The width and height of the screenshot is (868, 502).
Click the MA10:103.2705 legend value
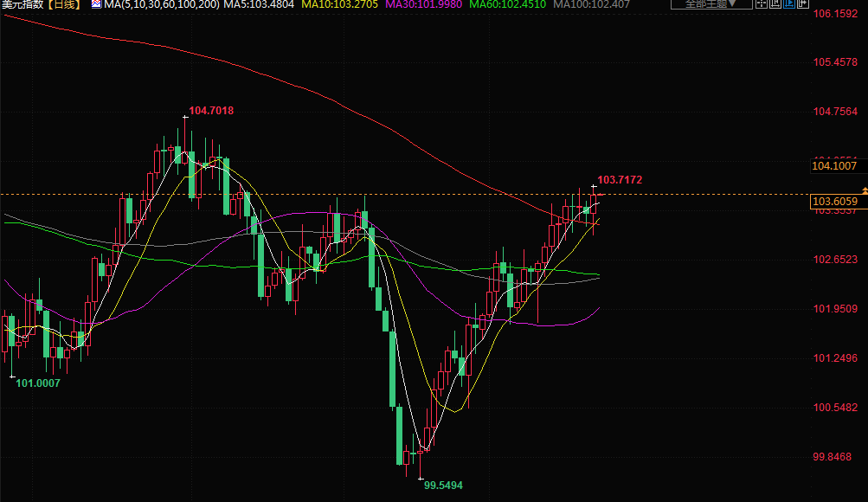click(x=339, y=4)
